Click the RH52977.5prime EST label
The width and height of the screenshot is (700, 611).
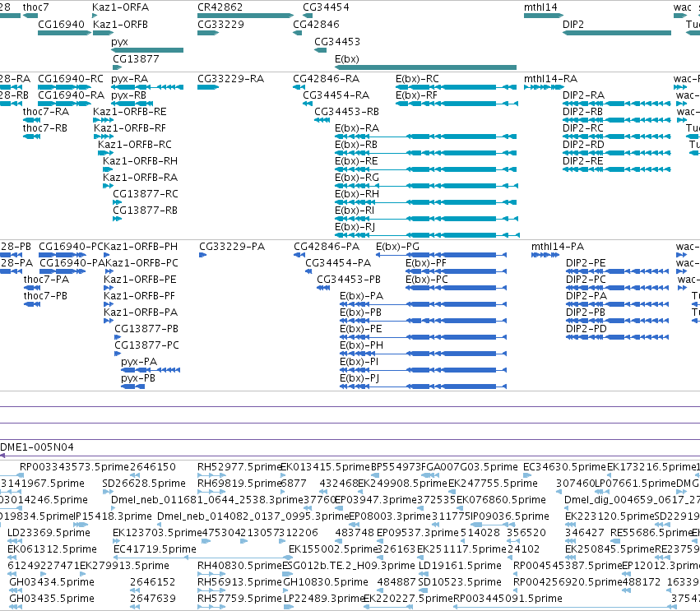coord(239,467)
